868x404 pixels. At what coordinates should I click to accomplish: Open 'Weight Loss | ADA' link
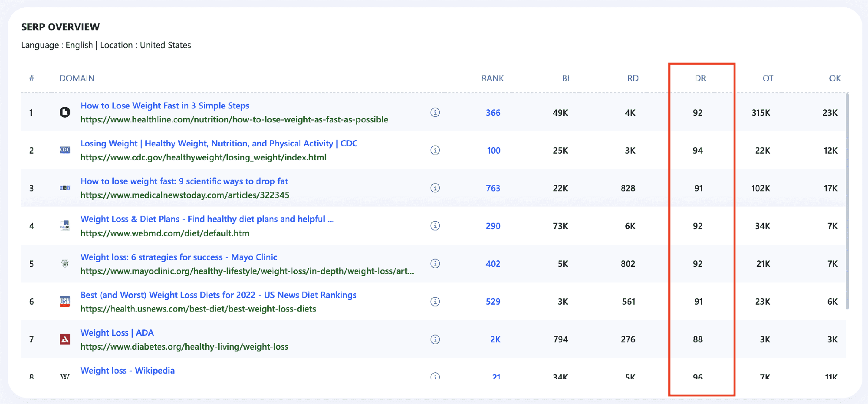[117, 332]
